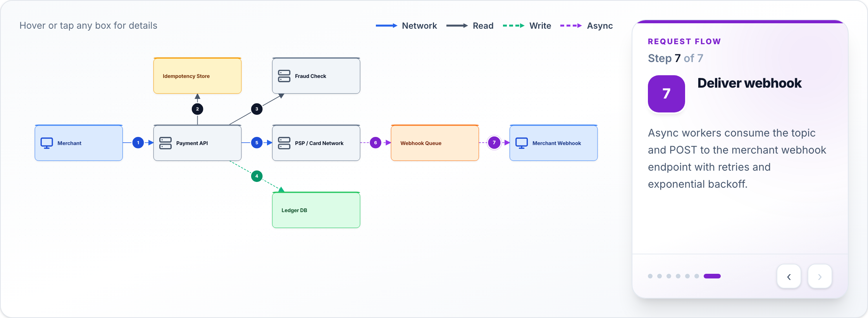Click the PSP / Card Network server icon
The width and height of the screenshot is (868, 318).
tap(284, 143)
